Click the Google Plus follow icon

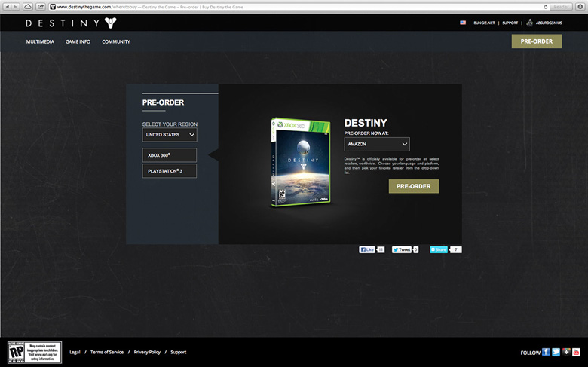pos(566,352)
